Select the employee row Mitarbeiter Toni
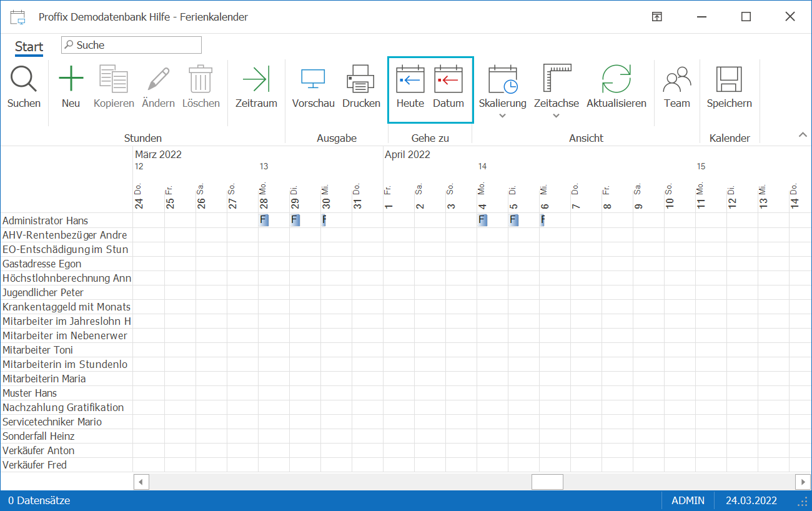Image resolution: width=812 pixels, height=511 pixels. pyautogui.click(x=66, y=350)
